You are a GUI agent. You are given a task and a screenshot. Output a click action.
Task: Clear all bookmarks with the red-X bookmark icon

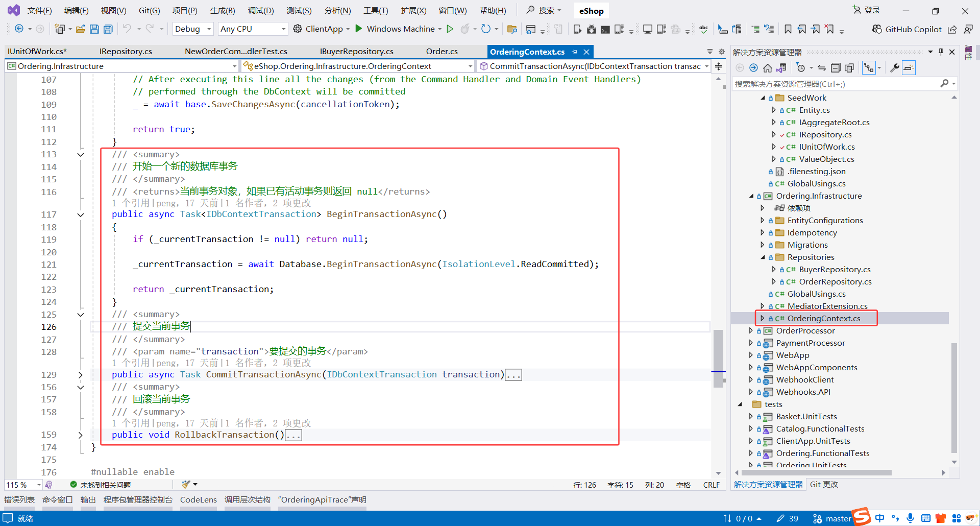click(x=829, y=29)
